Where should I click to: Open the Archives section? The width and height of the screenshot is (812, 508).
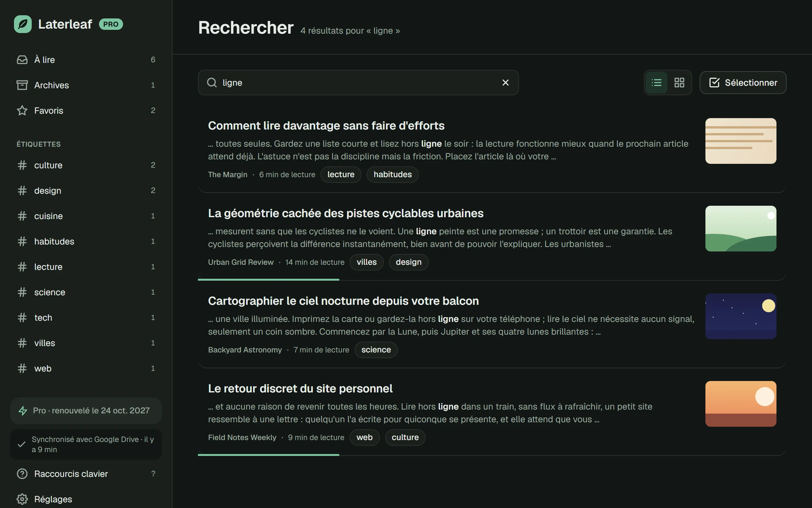click(86, 85)
